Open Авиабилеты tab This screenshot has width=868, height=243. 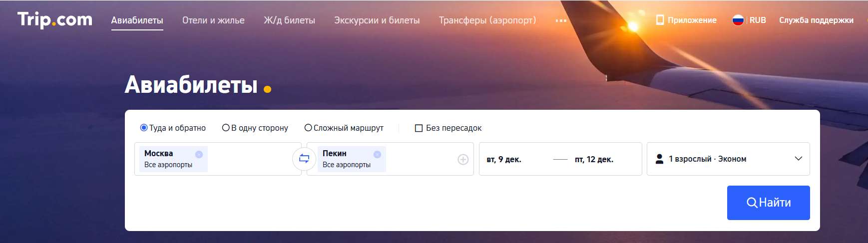pos(137,20)
